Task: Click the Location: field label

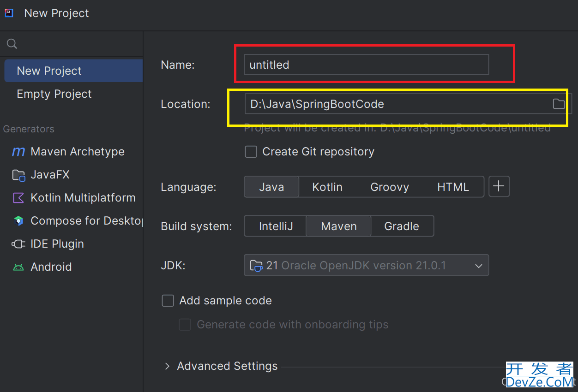Action: click(186, 104)
